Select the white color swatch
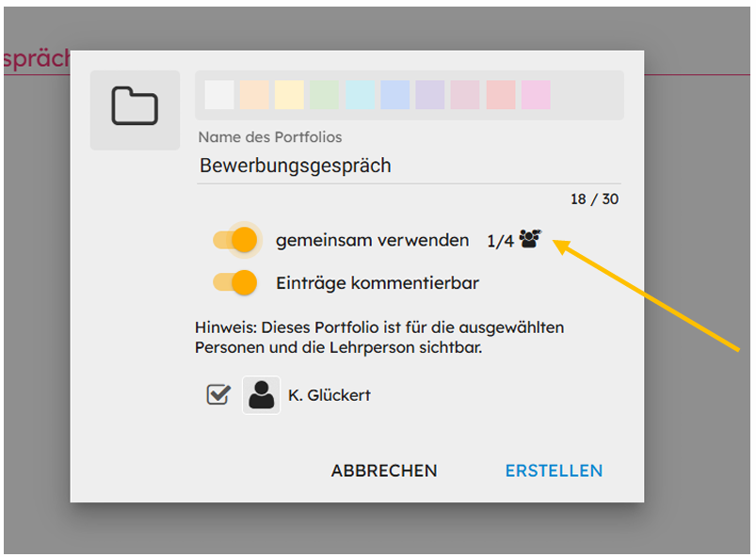 [x=218, y=95]
